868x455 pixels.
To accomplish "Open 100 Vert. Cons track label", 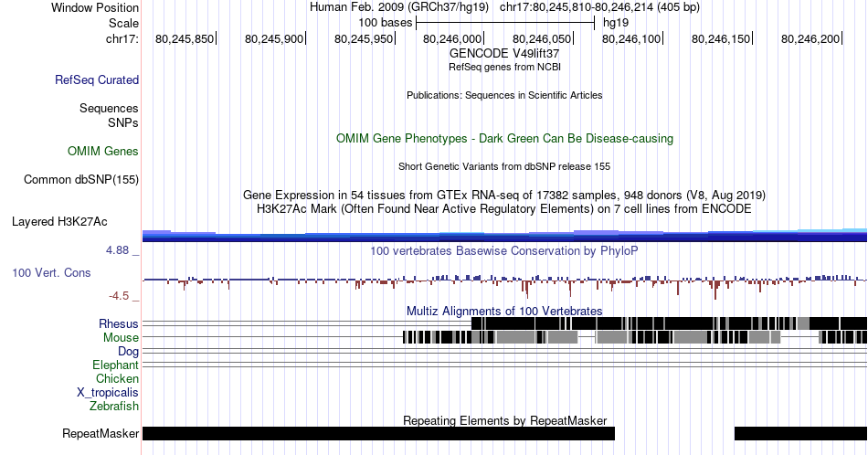I will pos(51,272).
